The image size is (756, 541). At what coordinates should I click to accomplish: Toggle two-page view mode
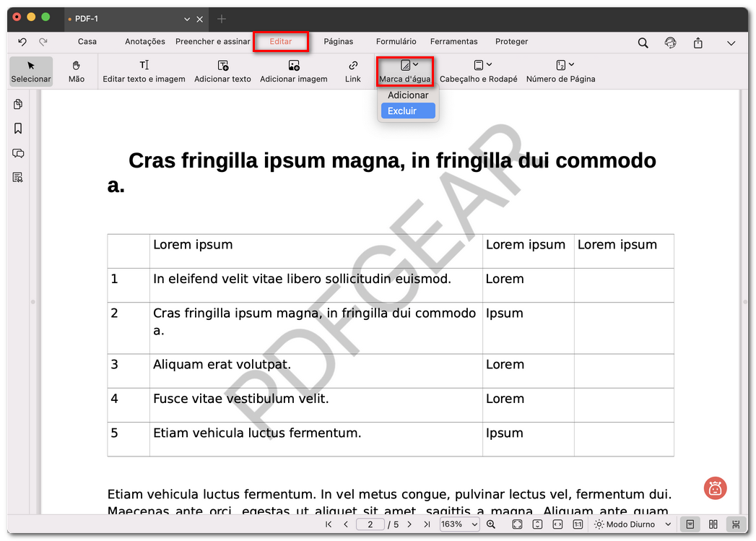click(713, 524)
